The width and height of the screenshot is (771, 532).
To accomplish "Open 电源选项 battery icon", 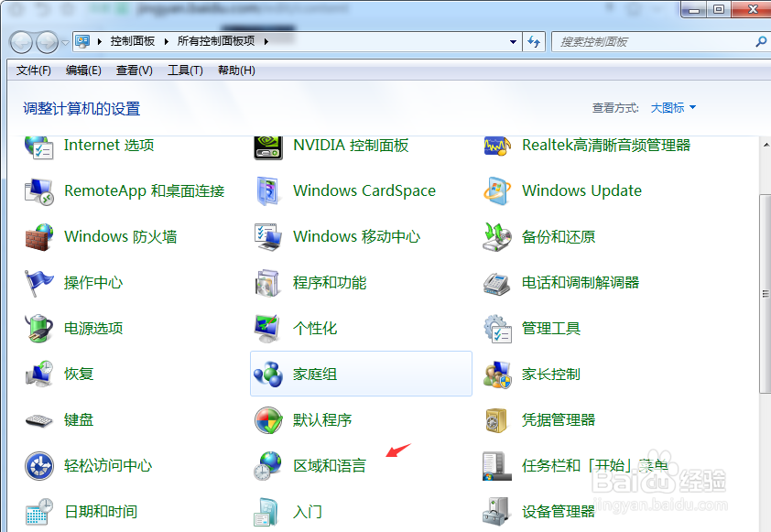I will point(39,329).
